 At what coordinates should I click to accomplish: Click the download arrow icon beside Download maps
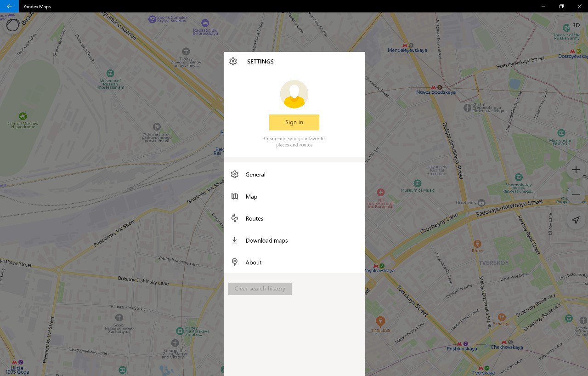235,240
